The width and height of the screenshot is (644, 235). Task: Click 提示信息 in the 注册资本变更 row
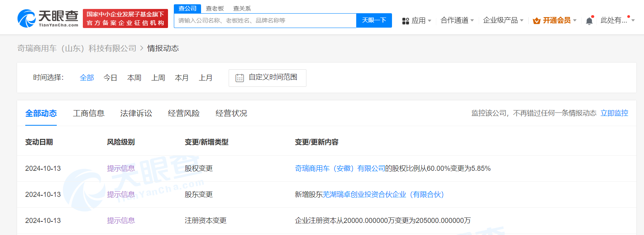121,221
